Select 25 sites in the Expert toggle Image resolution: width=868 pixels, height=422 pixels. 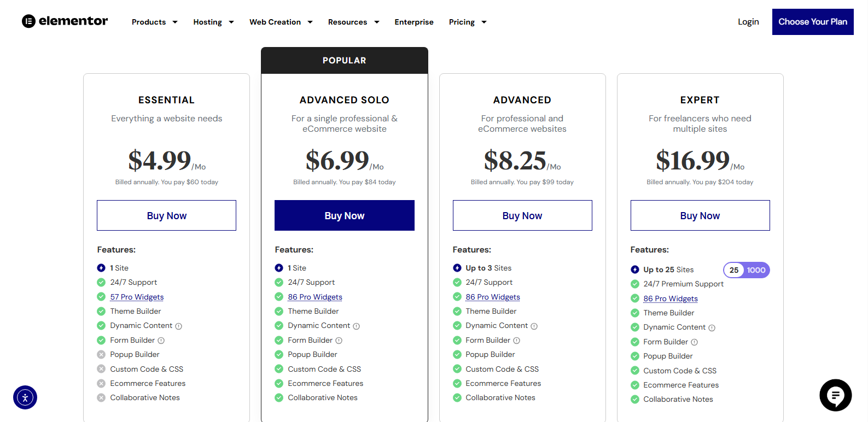pyautogui.click(x=734, y=270)
